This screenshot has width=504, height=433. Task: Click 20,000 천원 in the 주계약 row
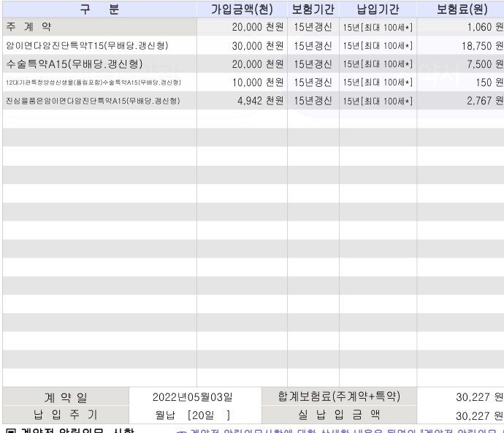(258, 27)
